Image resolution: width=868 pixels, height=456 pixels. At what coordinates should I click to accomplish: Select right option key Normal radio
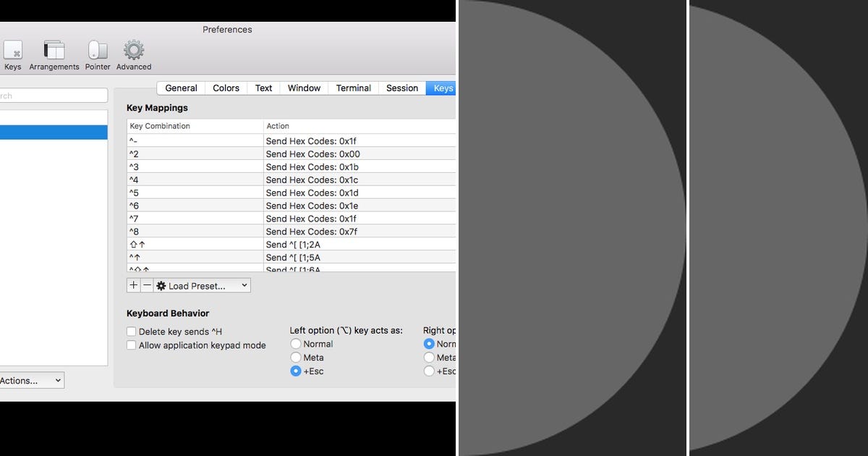click(x=429, y=344)
